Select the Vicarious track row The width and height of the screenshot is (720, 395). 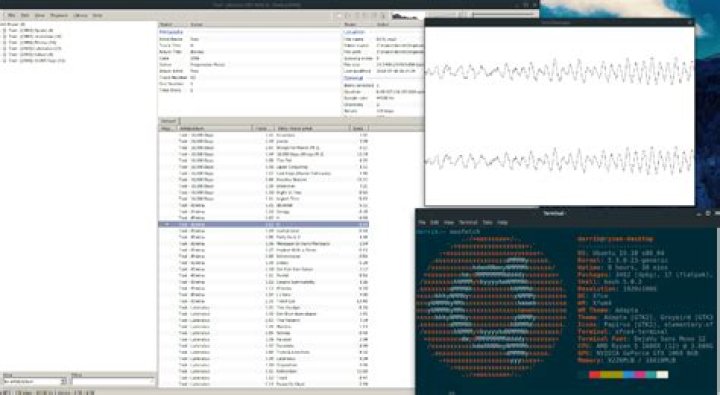click(x=264, y=135)
